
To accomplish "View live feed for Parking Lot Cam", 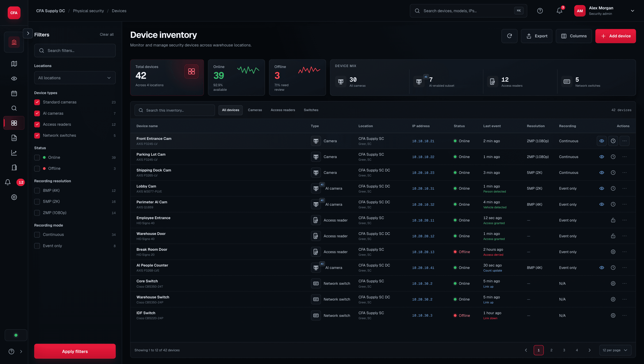I will [x=602, y=157].
